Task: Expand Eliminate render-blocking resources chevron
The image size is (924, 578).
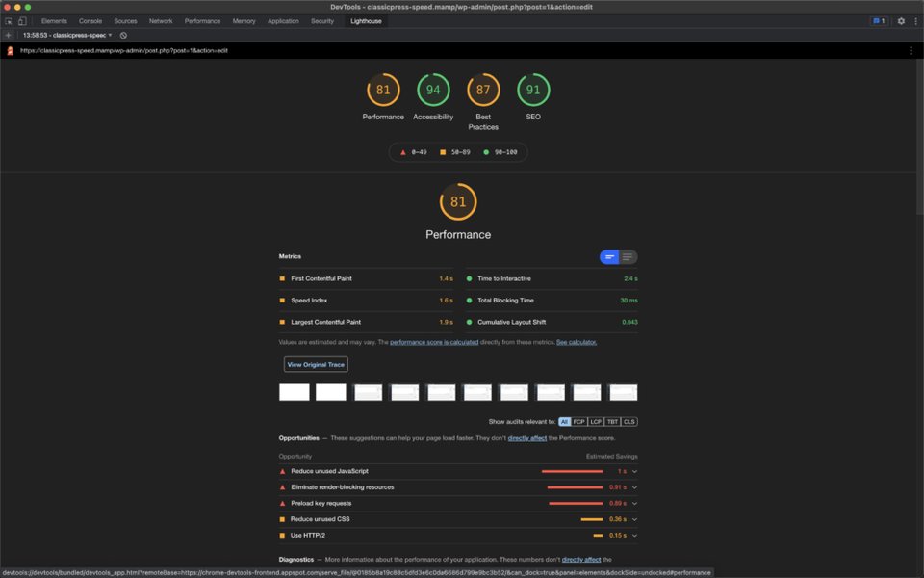Action: (x=634, y=487)
